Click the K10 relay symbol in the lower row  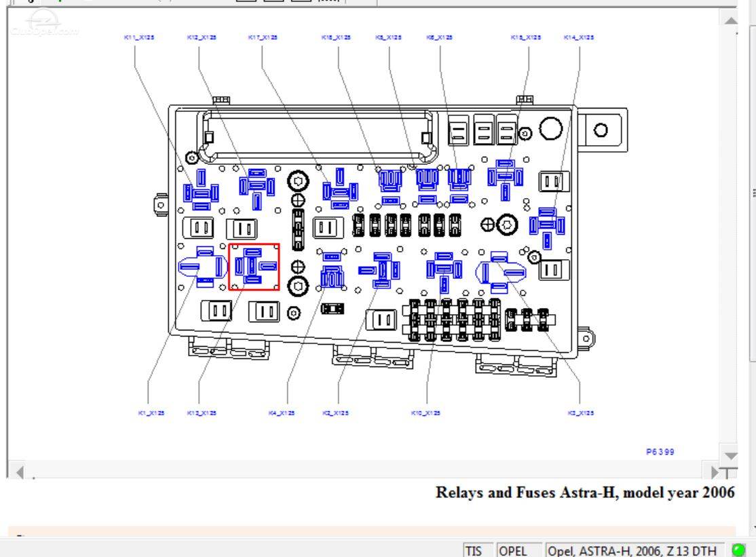coord(444,272)
